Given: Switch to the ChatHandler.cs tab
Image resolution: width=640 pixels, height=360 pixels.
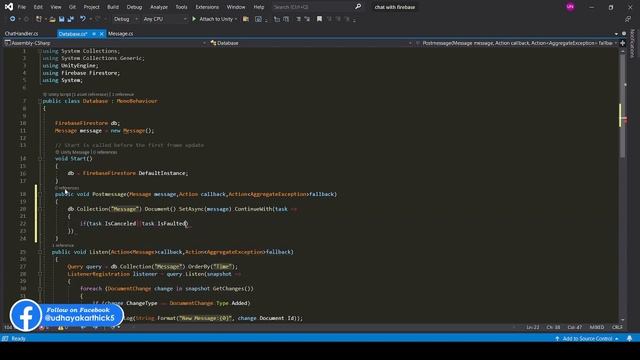Looking at the screenshot, I should click(22, 34).
